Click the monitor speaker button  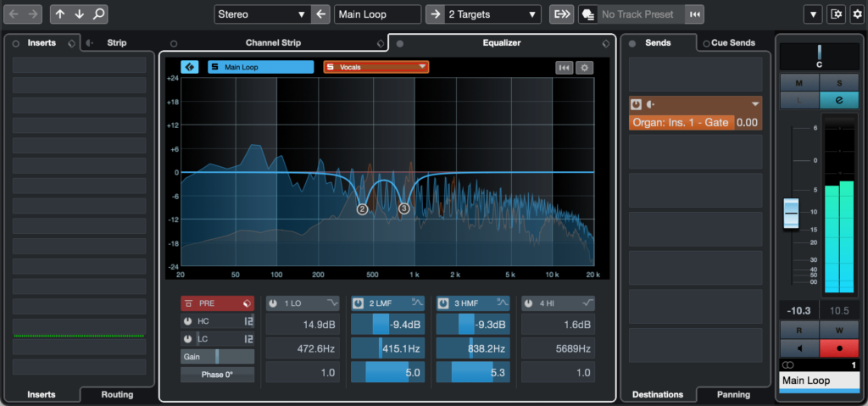pos(799,349)
